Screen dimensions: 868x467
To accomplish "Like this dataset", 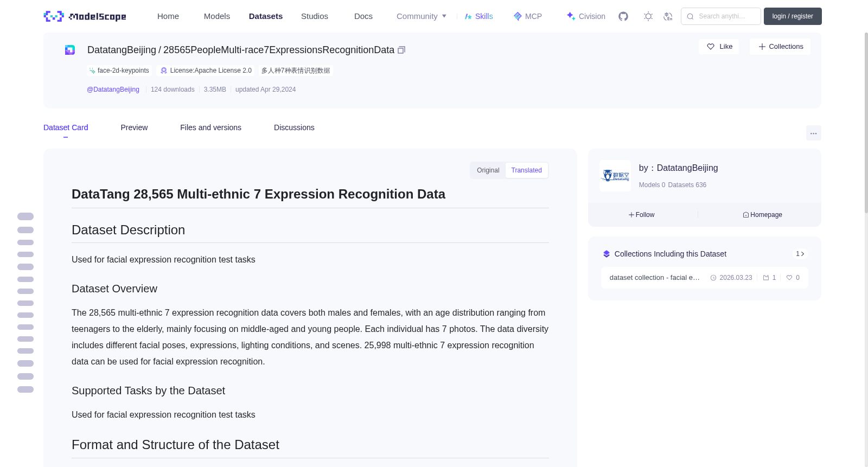I will 719,47.
